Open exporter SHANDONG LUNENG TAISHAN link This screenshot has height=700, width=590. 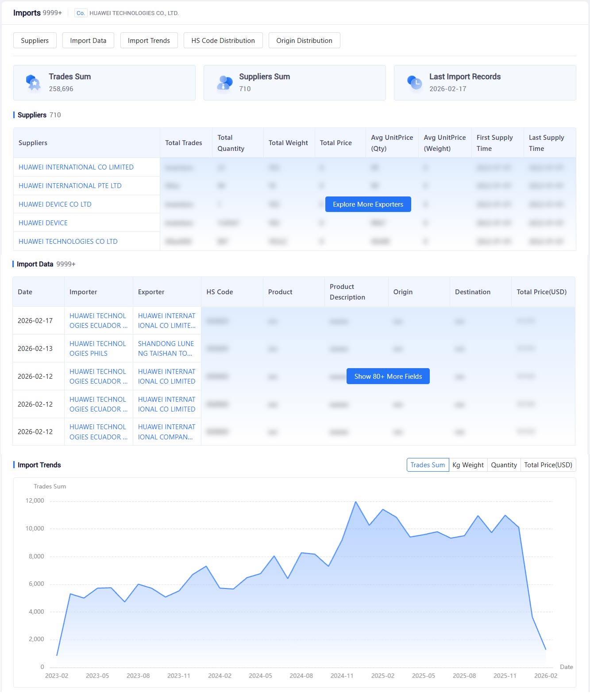[166, 348]
